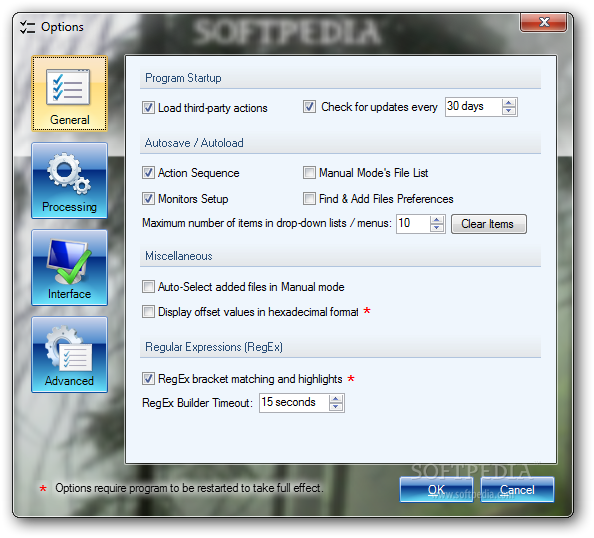The height and width of the screenshot is (538, 594).
Task: Click the maximum items field showing 10
Action: click(413, 224)
